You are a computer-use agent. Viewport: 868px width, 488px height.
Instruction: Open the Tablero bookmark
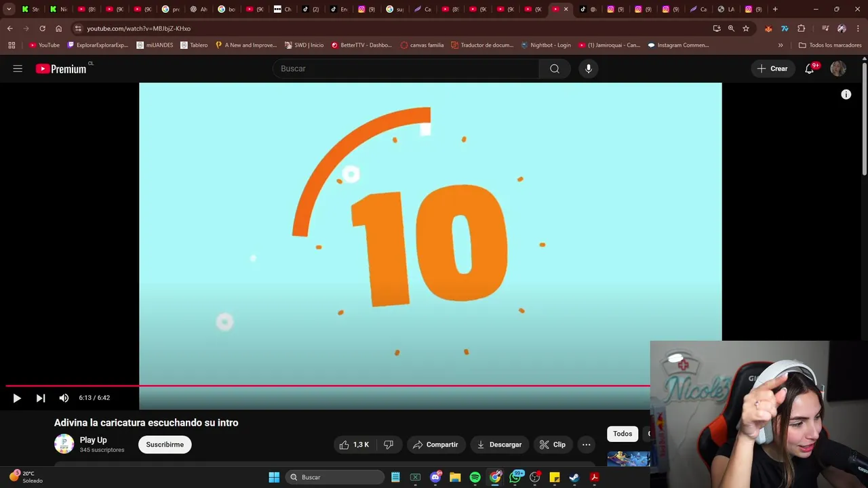[194, 45]
